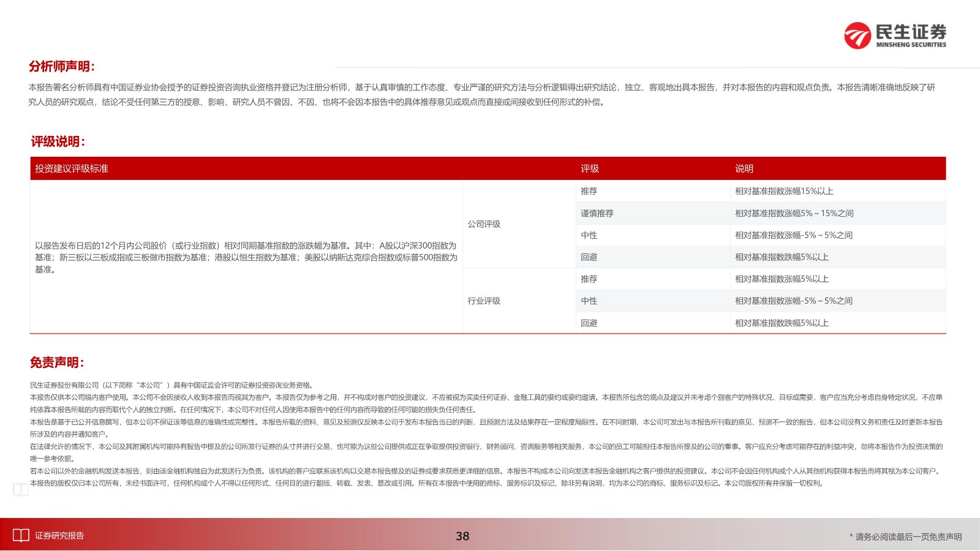Click 证券研究报告 footer label
The width and height of the screenshot is (980, 551).
pyautogui.click(x=59, y=536)
